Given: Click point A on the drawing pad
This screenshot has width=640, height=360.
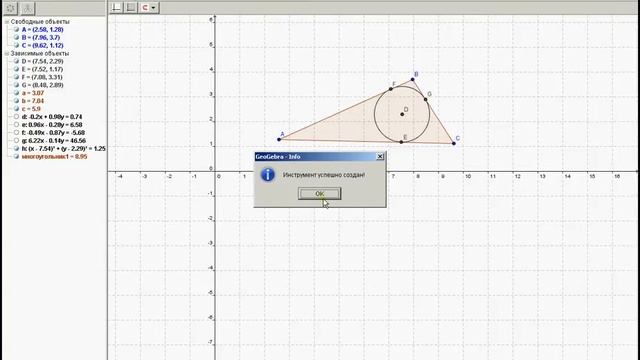Looking at the screenshot, I should [279, 140].
